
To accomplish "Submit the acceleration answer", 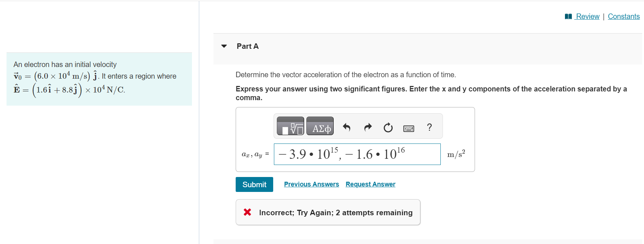I will point(254,184).
